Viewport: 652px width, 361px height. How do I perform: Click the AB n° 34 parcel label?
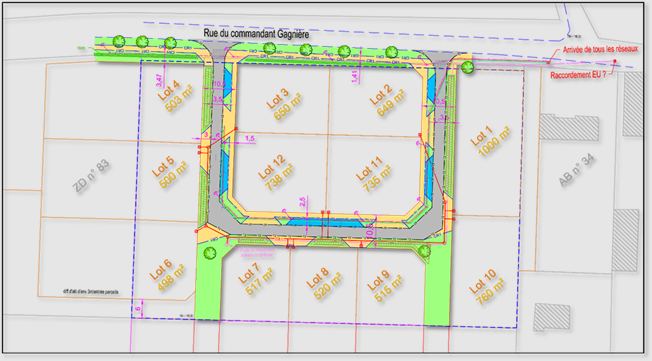(576, 171)
